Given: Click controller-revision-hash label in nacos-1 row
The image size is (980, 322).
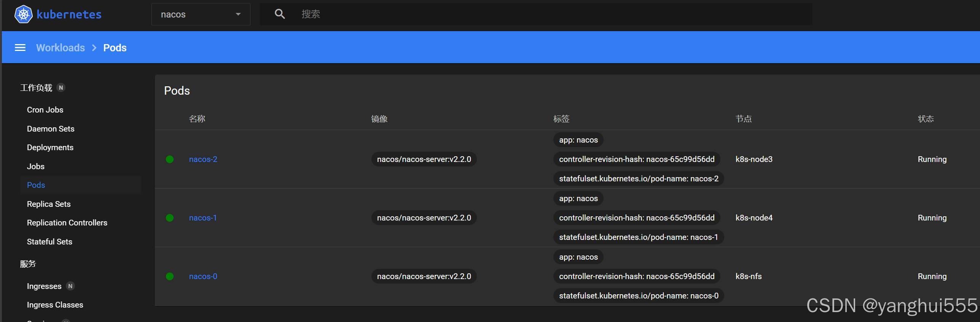Looking at the screenshot, I should [x=637, y=218].
